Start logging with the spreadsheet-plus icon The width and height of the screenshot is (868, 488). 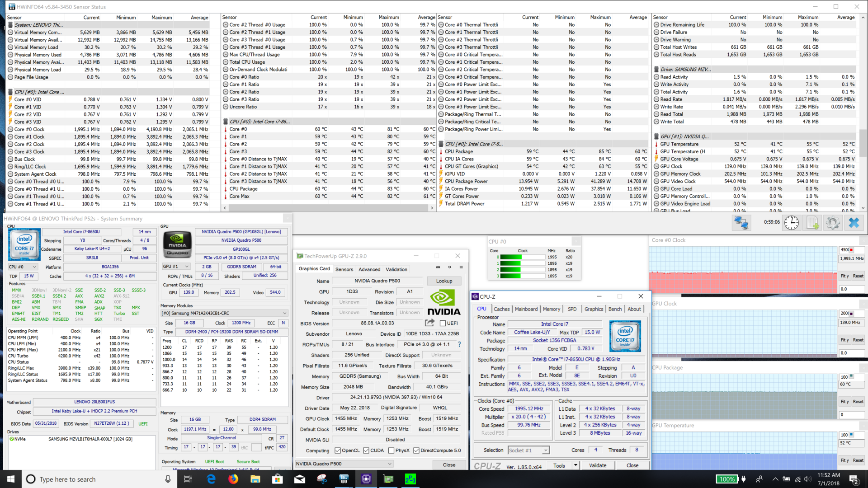click(812, 222)
